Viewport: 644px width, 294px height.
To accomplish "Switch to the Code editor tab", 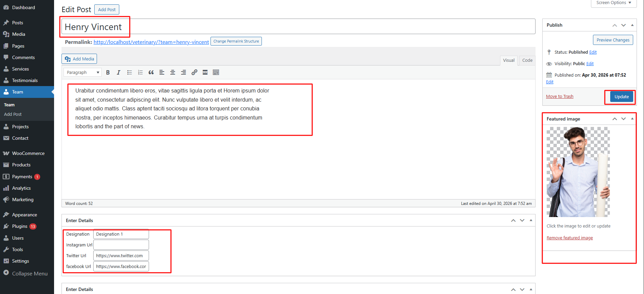I will [x=527, y=60].
